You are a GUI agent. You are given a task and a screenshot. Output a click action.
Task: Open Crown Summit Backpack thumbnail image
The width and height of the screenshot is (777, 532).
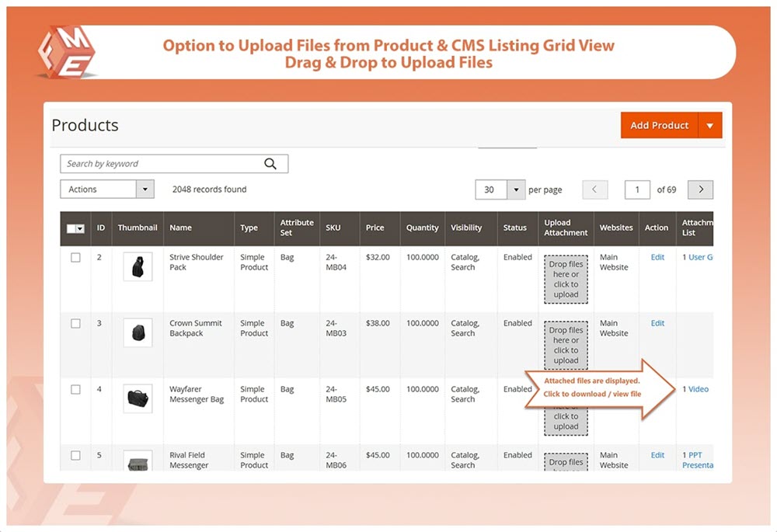(138, 332)
